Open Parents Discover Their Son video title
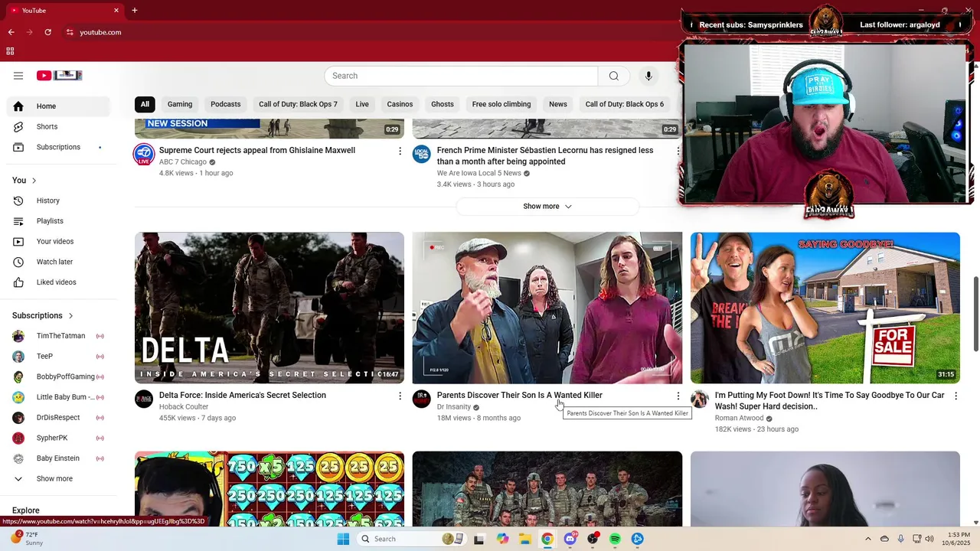This screenshot has height=551, width=980. tap(519, 396)
